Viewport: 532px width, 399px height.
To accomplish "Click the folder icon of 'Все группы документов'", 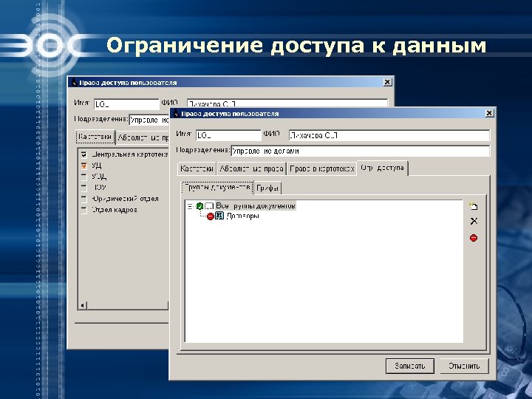I will 209,206.
